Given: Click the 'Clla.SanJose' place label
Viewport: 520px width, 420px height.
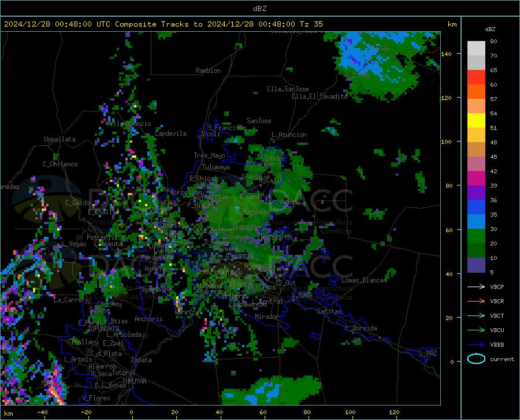Looking at the screenshot, I should (288, 89).
